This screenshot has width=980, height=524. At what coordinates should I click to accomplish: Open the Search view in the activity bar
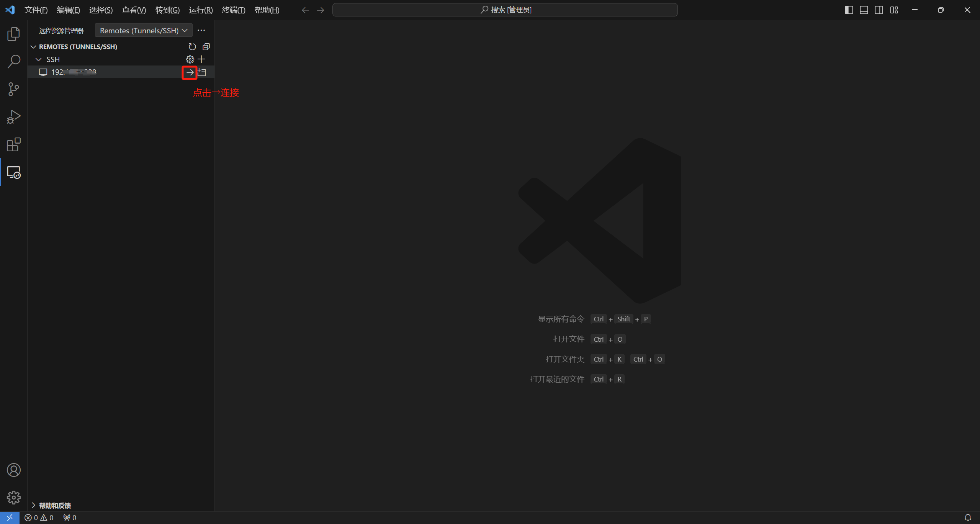[x=13, y=62]
